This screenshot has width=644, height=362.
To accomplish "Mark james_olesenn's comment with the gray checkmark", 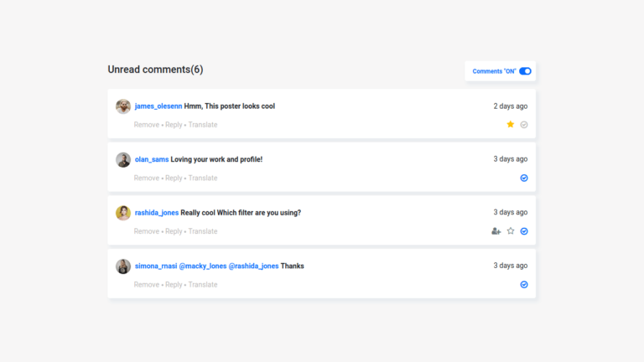I will (524, 125).
